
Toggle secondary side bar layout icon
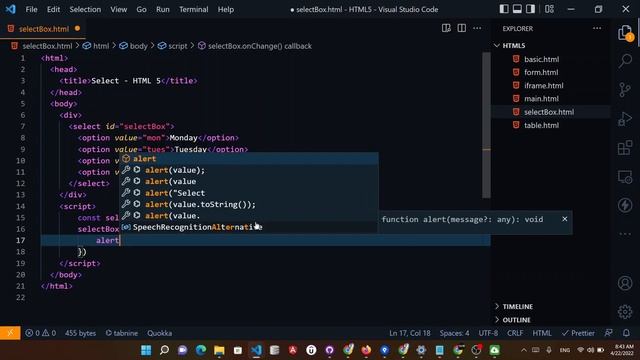[x=530, y=9]
